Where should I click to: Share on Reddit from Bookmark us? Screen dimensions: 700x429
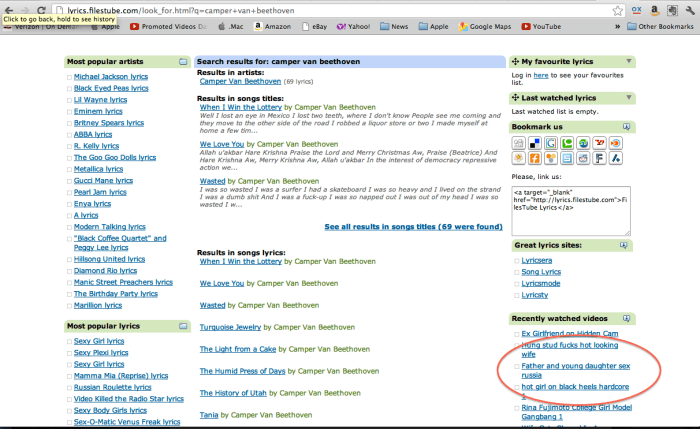[583, 158]
